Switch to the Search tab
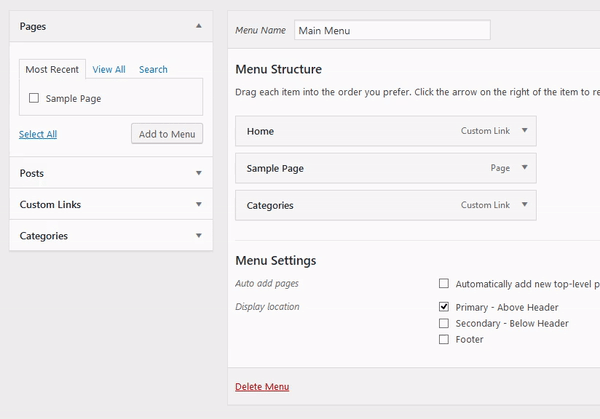 pyautogui.click(x=153, y=70)
